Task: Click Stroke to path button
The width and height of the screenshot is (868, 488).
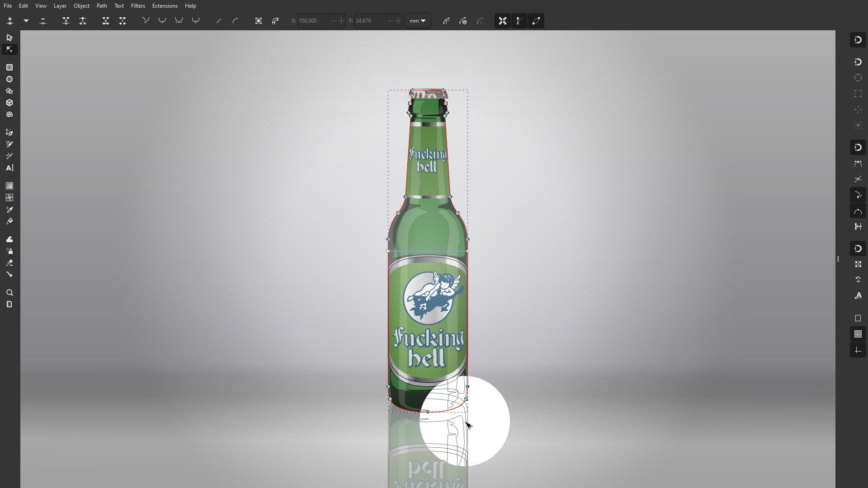Action: click(x=275, y=21)
